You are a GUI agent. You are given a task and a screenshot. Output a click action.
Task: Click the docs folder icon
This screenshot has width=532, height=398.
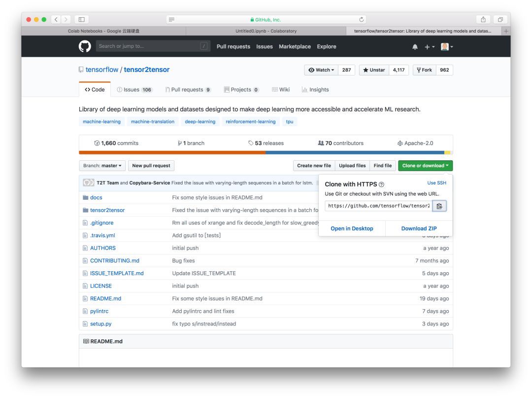(x=86, y=198)
